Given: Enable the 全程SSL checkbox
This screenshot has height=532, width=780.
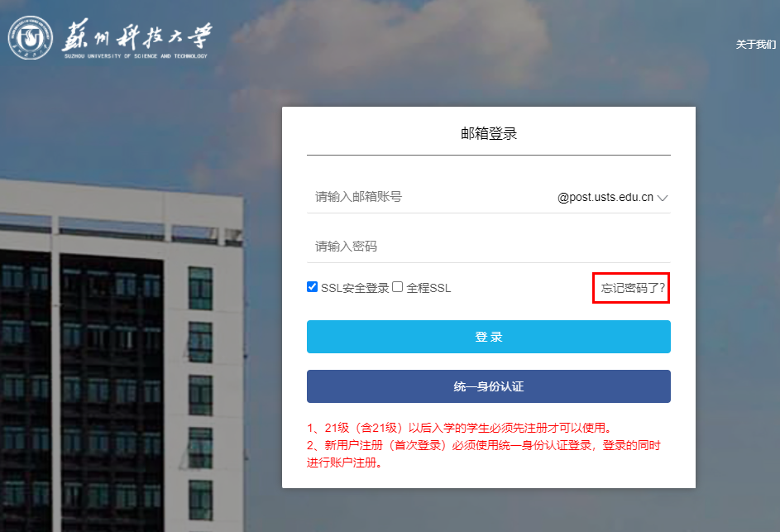Looking at the screenshot, I should tap(398, 286).
